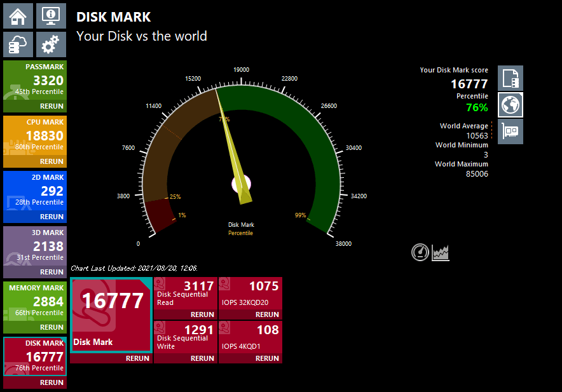562x392 pixels.
Task: Click the 99% percentile gauge marker
Action: point(300,215)
